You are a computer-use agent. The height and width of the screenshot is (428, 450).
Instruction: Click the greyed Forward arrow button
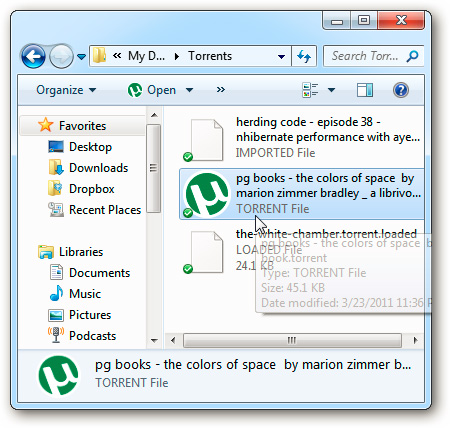pyautogui.click(x=61, y=56)
